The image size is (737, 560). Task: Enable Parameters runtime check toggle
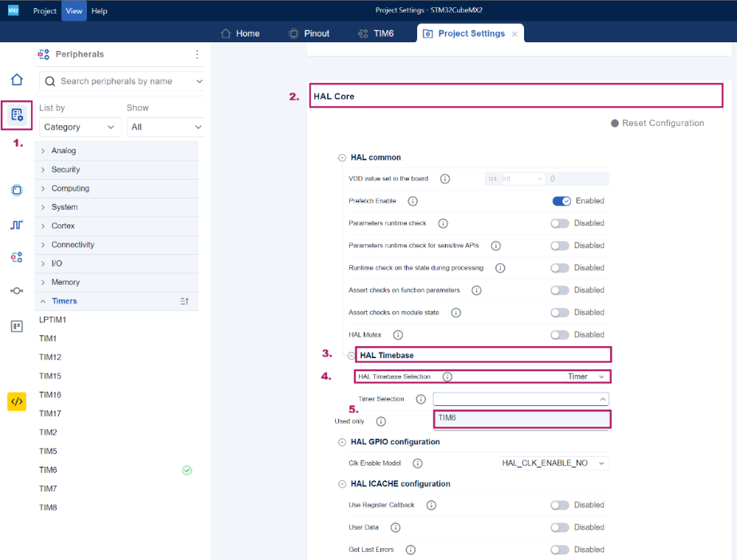pos(560,223)
